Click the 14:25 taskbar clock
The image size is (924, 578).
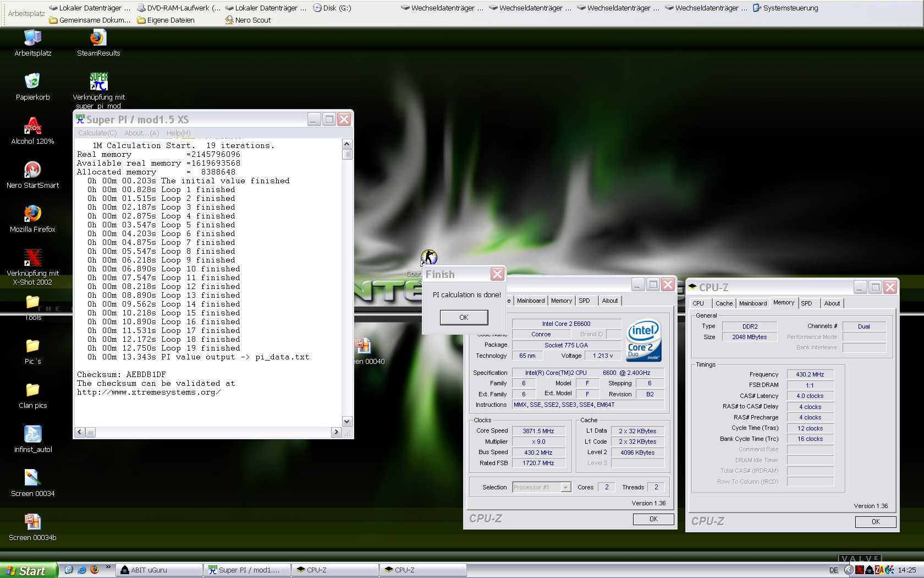point(907,570)
